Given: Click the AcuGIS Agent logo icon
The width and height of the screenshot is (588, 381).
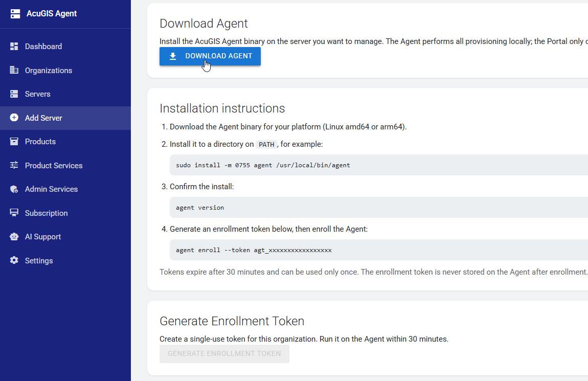Looking at the screenshot, I should [x=15, y=14].
